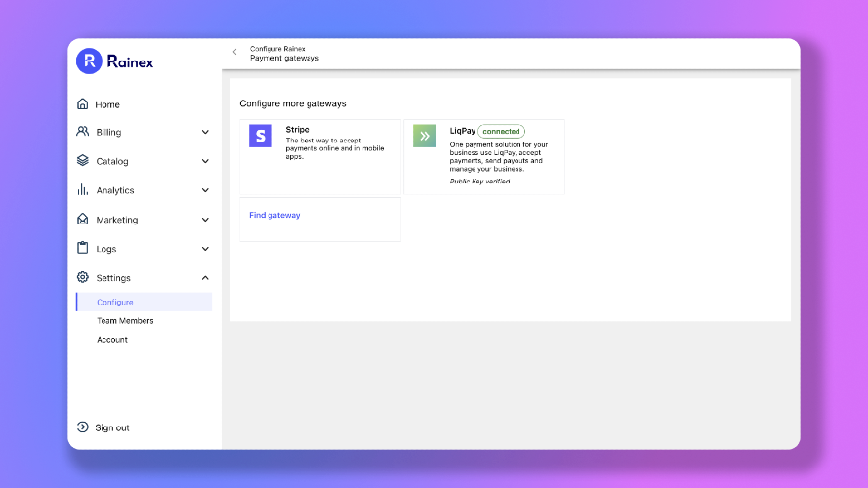This screenshot has height=488, width=868.
Task: Click the Public Key verified text
Action: pyautogui.click(x=479, y=182)
